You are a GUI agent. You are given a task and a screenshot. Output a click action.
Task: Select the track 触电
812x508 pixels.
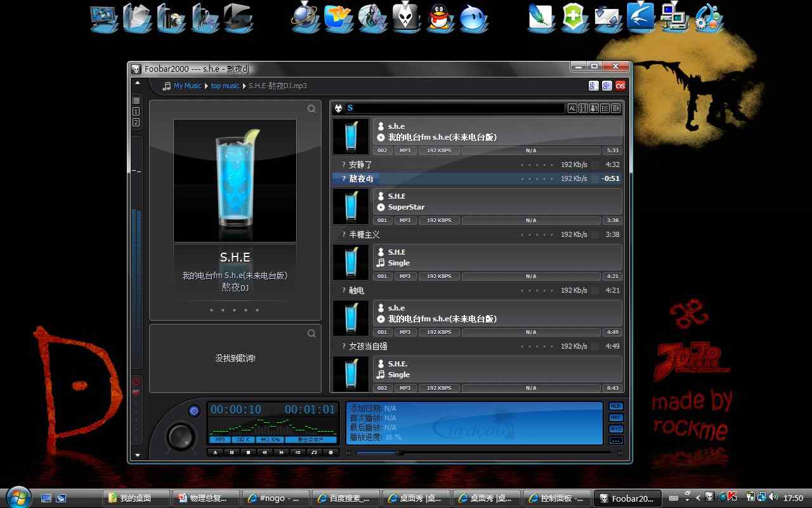(477, 290)
